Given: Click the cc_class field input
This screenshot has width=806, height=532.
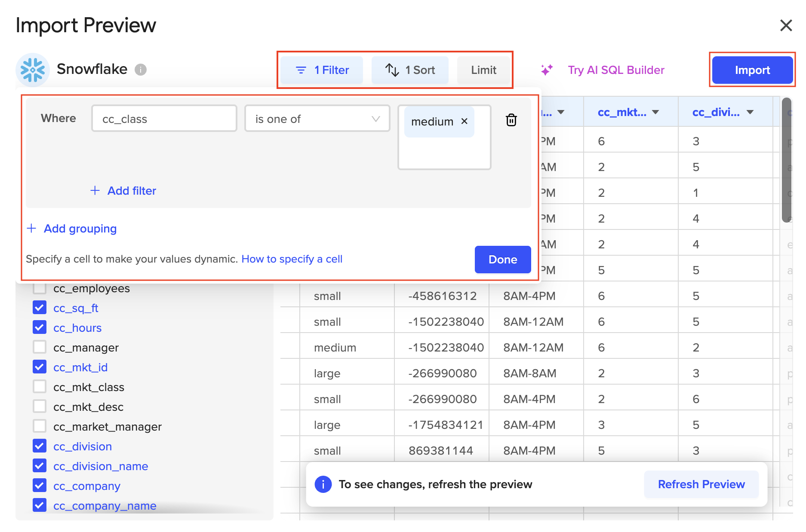Looking at the screenshot, I should tap(164, 119).
